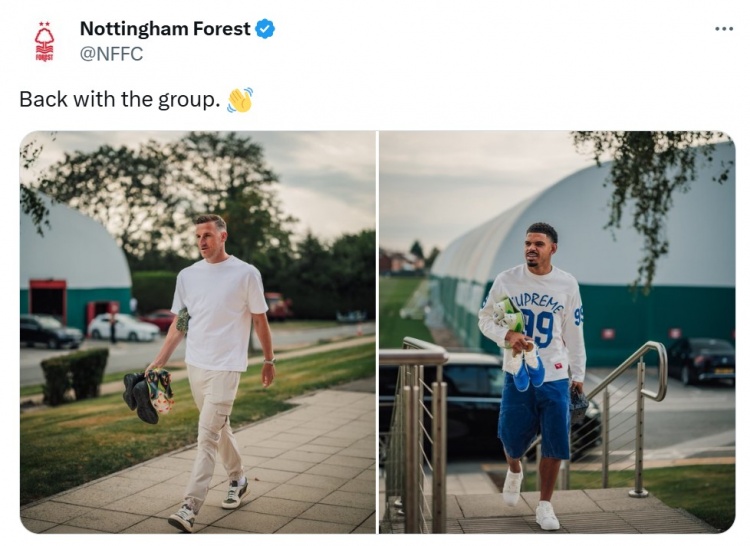Screen dimensions: 750x546
Task: Click the blue verified checkmark badge
Action: [x=265, y=29]
